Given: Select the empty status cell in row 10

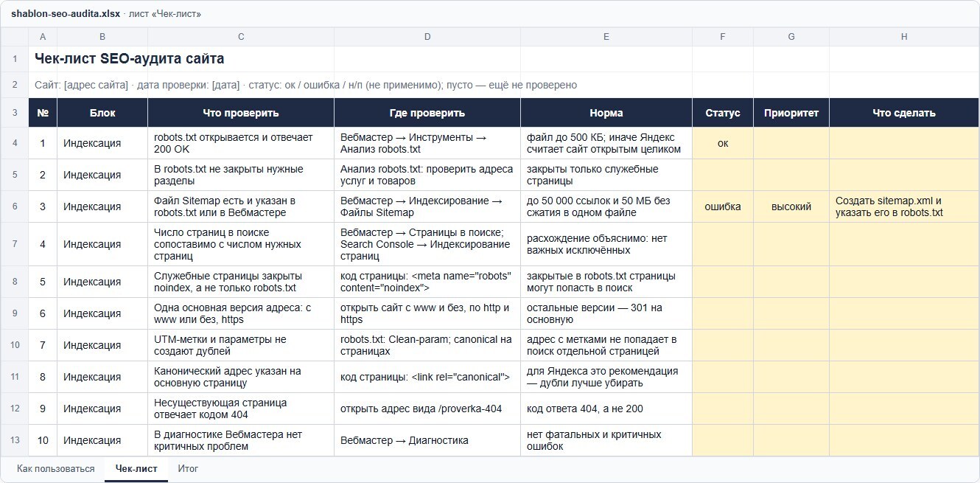Looking at the screenshot, I should click(723, 345).
